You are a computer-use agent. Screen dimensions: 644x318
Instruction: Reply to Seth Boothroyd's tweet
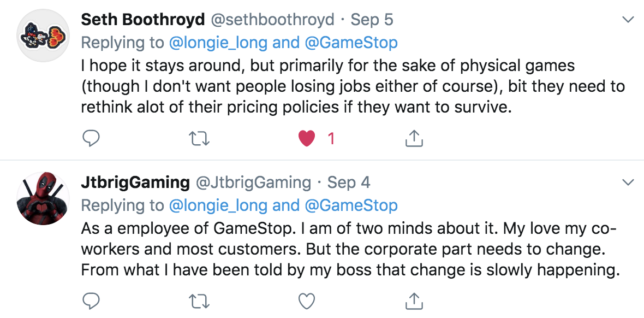pyautogui.click(x=91, y=139)
